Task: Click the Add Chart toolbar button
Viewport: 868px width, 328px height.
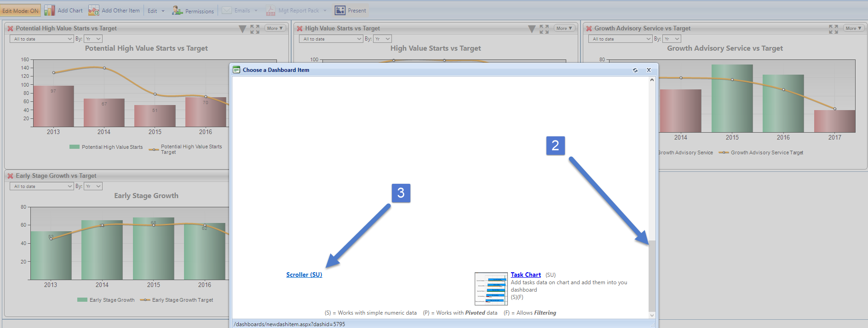Action: [x=64, y=11]
